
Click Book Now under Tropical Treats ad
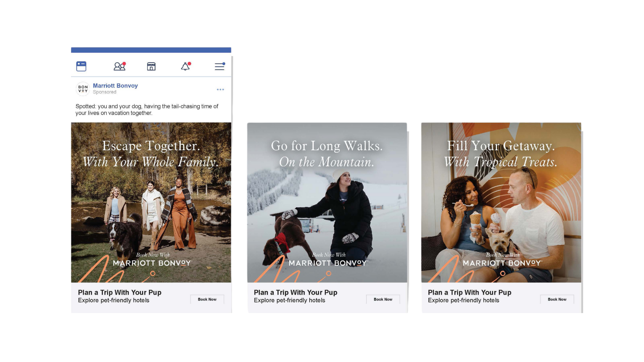coord(557,299)
